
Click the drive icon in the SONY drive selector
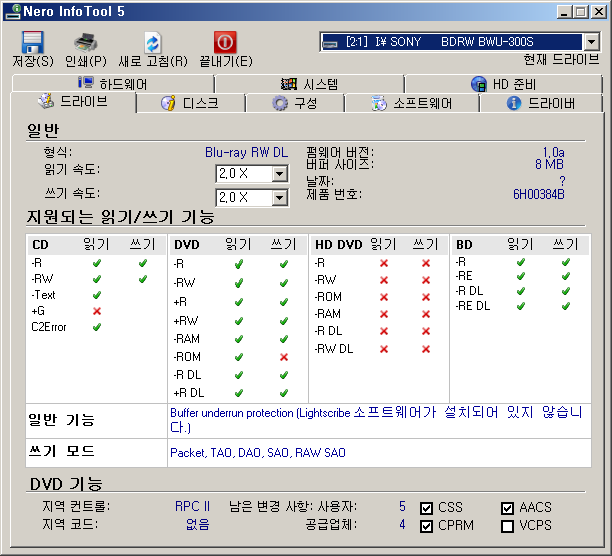click(x=330, y=43)
